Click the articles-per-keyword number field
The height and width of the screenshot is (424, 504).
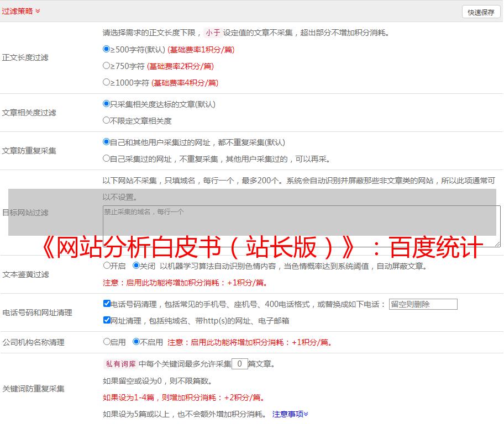[240, 364]
